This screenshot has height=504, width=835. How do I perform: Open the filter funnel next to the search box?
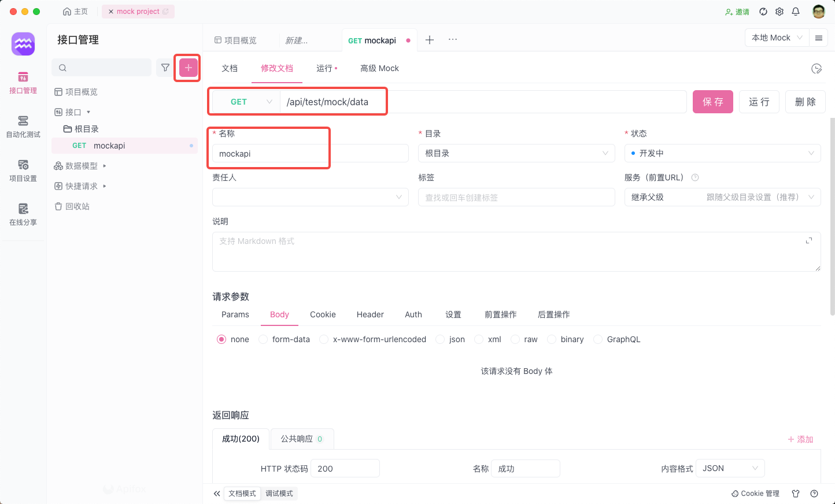coord(165,67)
